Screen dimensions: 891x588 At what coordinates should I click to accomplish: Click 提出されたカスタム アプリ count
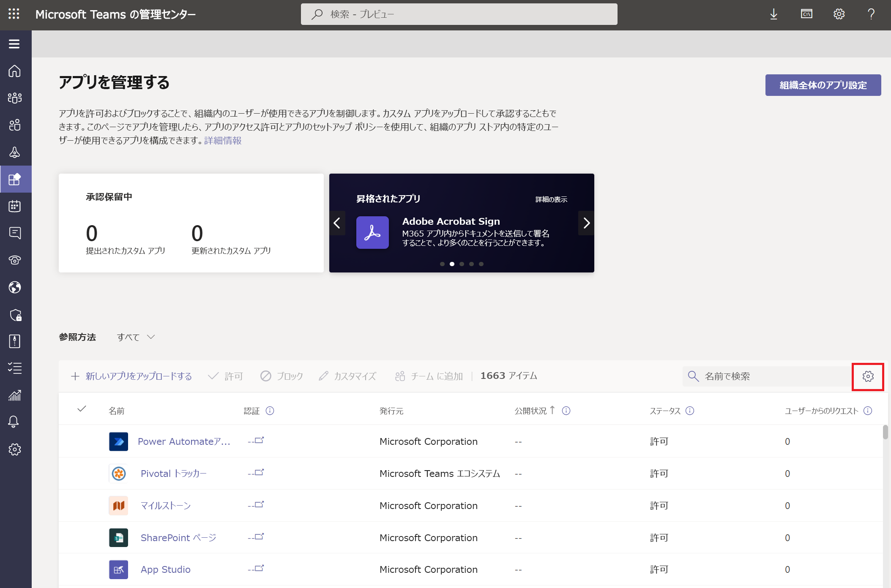pyautogui.click(x=92, y=233)
